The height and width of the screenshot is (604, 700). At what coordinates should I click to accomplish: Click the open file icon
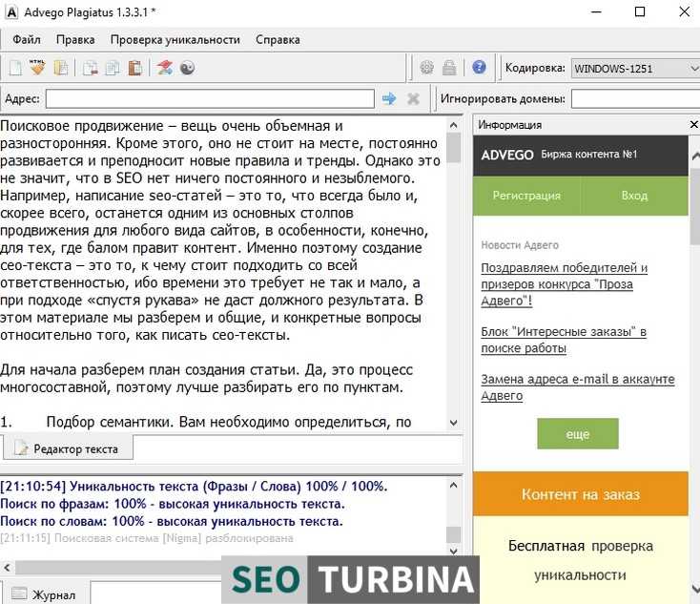point(61,68)
